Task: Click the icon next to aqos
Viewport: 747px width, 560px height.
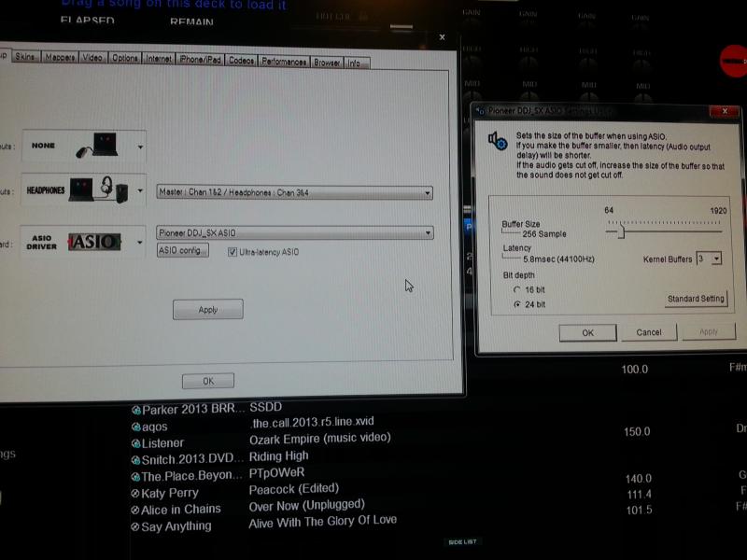Action: pyautogui.click(x=136, y=427)
